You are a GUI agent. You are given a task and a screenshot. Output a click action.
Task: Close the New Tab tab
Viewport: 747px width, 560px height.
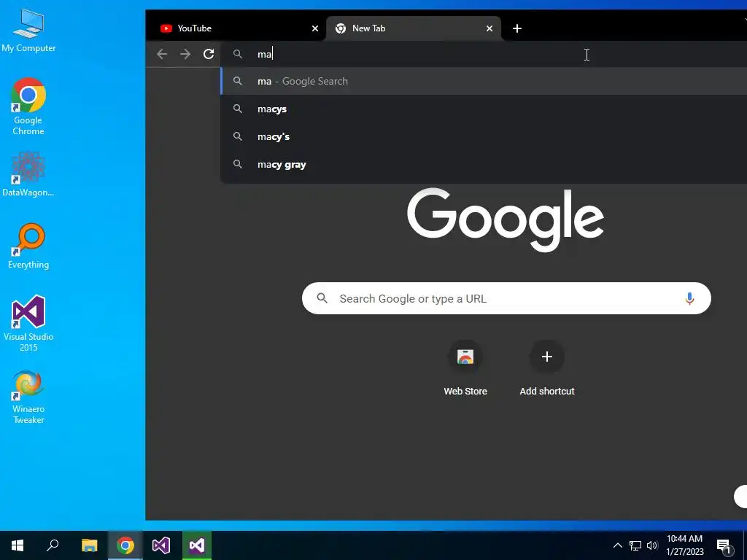pyautogui.click(x=489, y=28)
